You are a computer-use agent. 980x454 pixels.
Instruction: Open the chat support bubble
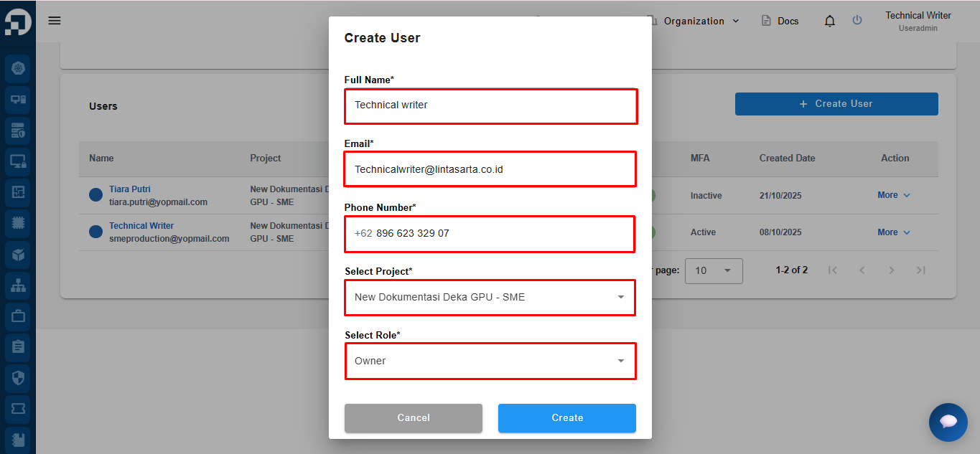(948, 422)
